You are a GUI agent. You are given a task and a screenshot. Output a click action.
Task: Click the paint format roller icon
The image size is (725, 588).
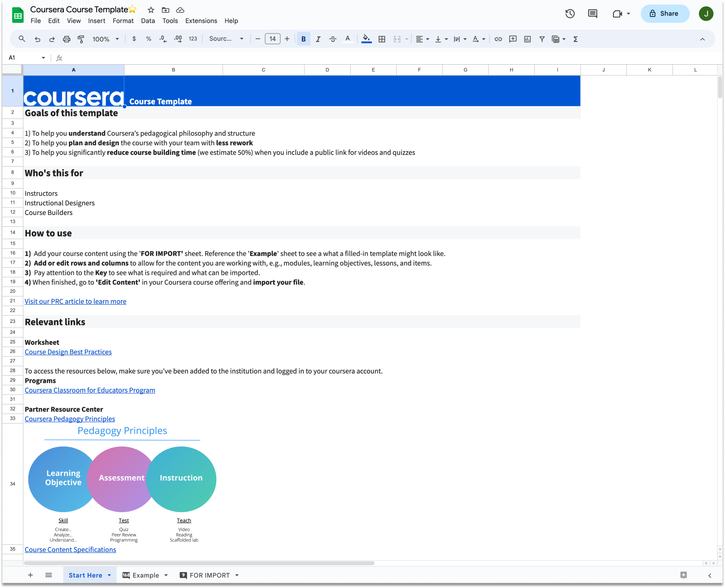pos(81,39)
